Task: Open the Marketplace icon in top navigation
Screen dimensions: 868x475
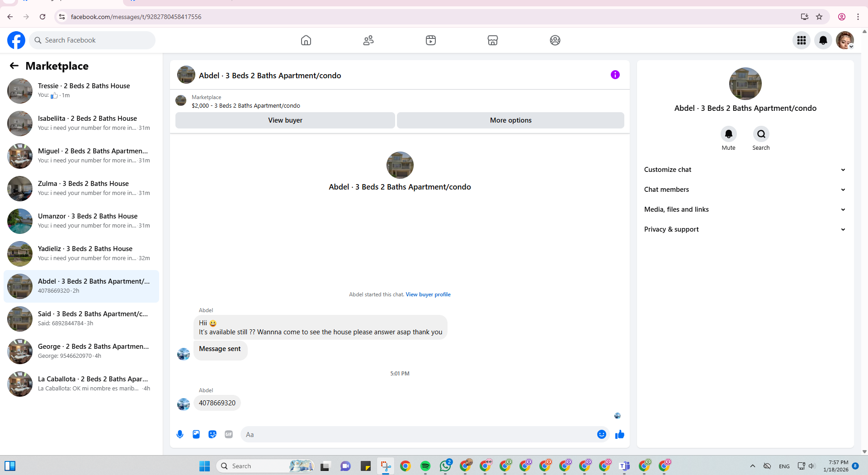Action: coord(493,40)
